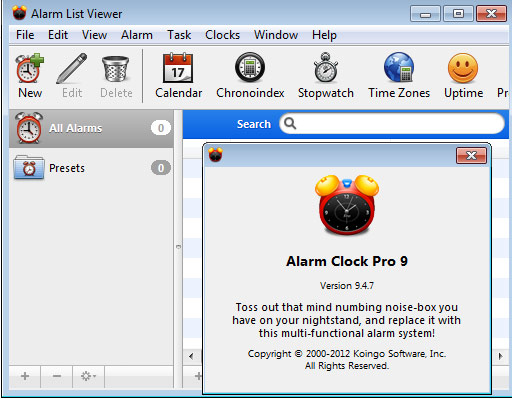Focus the Search input field

pyautogui.click(x=392, y=123)
